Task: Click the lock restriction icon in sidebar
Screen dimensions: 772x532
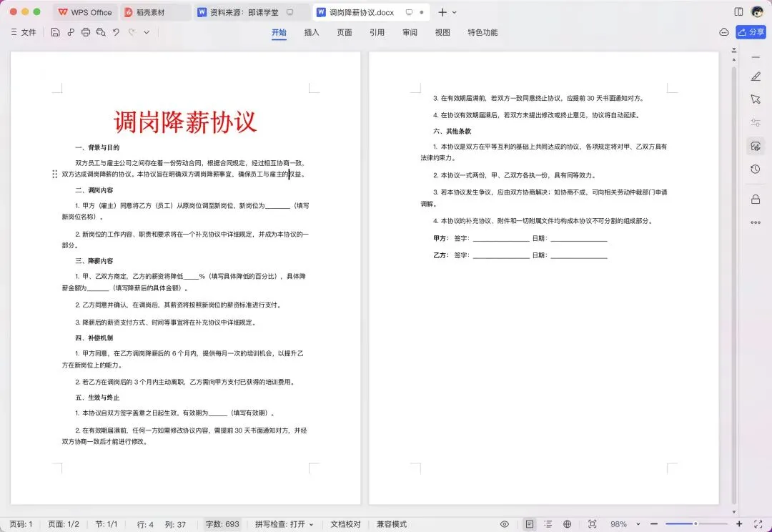Action: click(x=756, y=199)
